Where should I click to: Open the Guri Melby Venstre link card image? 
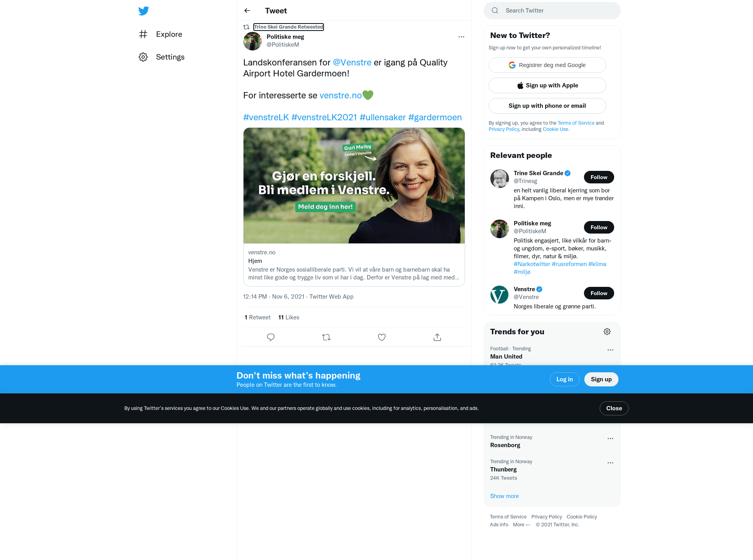(354, 185)
